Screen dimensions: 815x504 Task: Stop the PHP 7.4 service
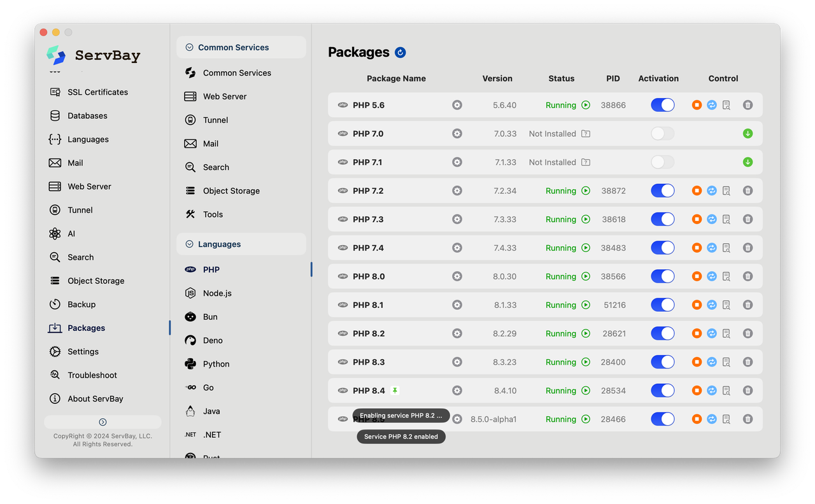(697, 248)
